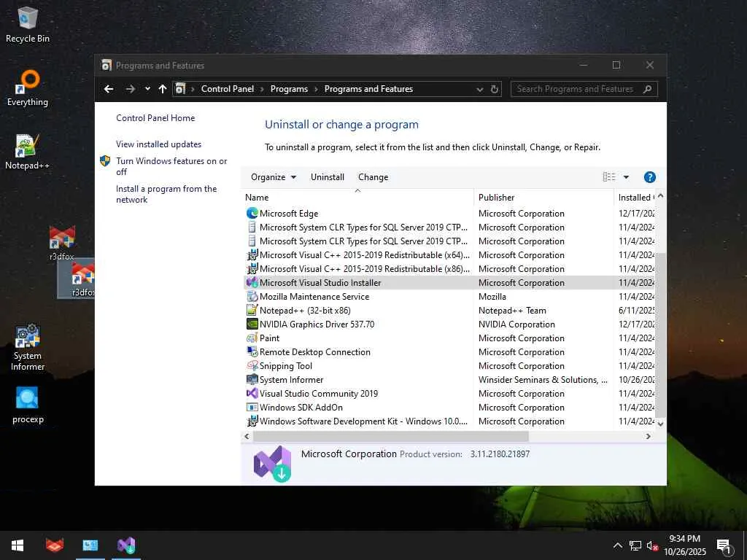Image resolution: width=747 pixels, height=560 pixels.
Task: Sort by the Publisher column header
Action: (x=543, y=197)
